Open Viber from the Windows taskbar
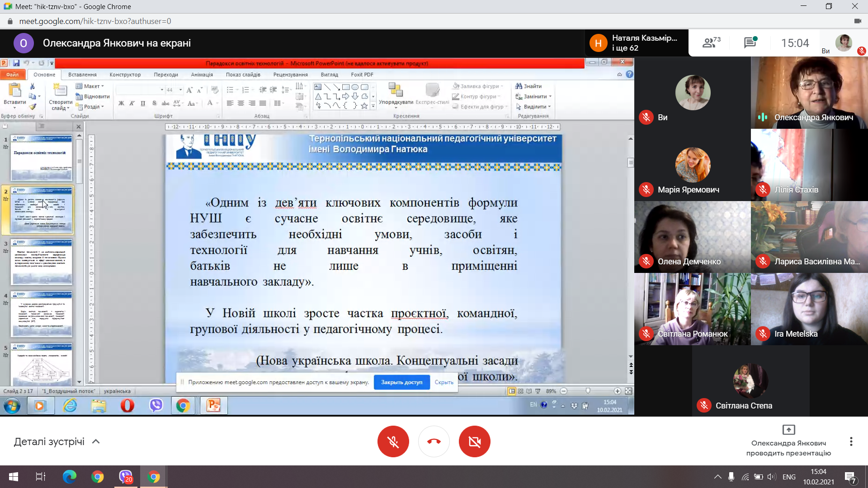Screen dimensions: 868x488 126,477
